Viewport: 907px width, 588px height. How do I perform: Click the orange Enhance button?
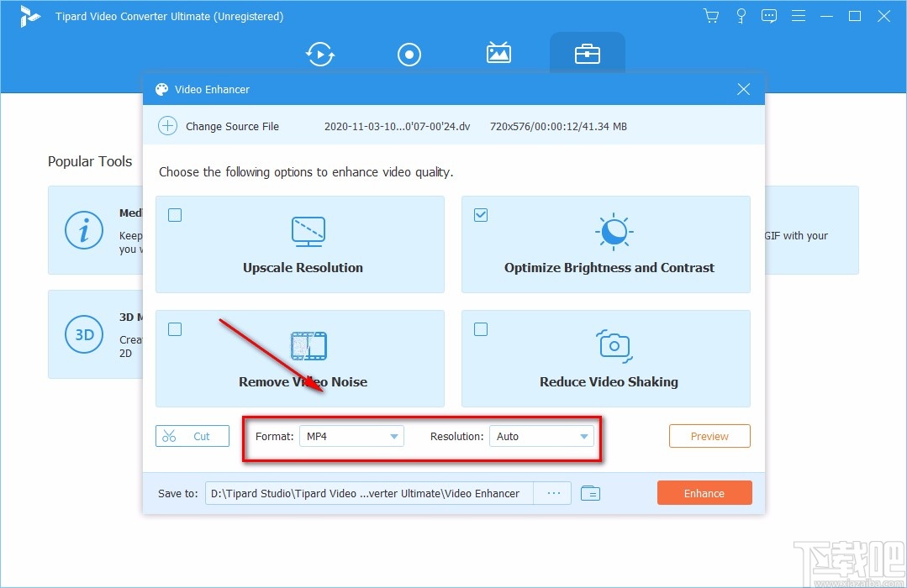704,493
